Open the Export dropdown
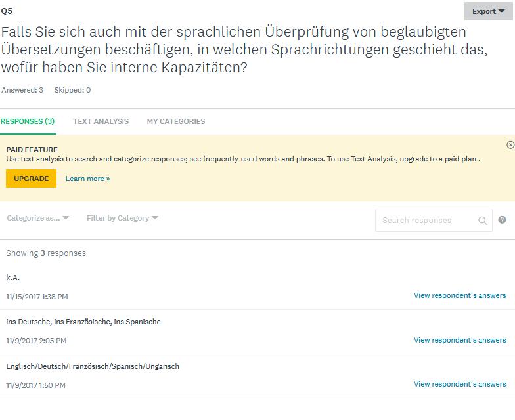Screen dimensions: 515x420 489,11
